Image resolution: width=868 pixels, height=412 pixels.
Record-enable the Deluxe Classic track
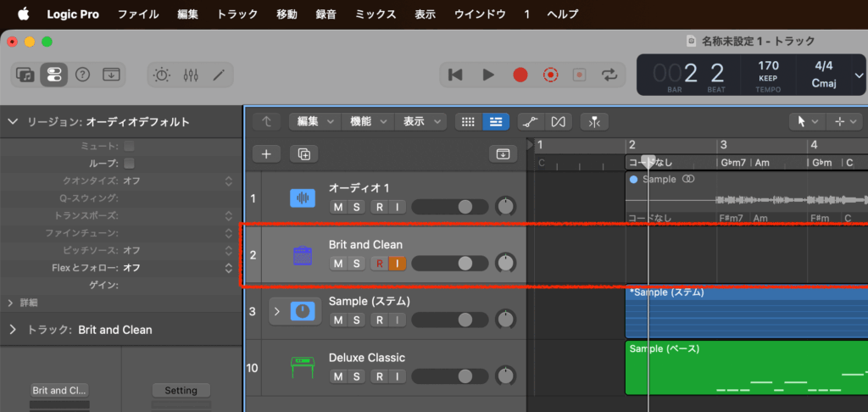(x=379, y=376)
